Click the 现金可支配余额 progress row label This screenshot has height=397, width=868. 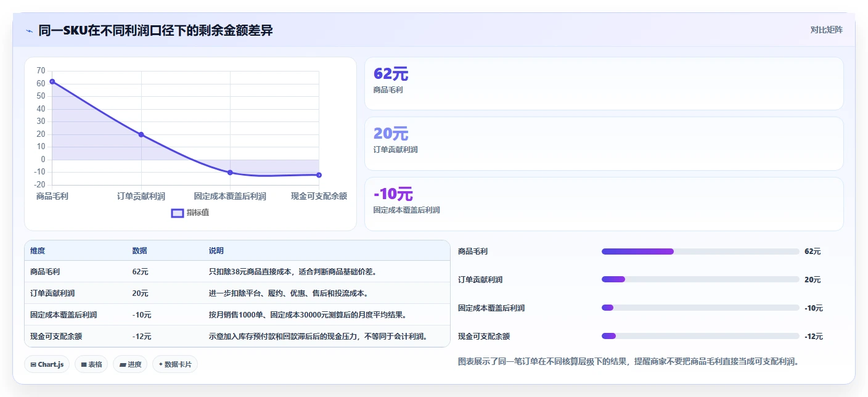click(x=484, y=337)
